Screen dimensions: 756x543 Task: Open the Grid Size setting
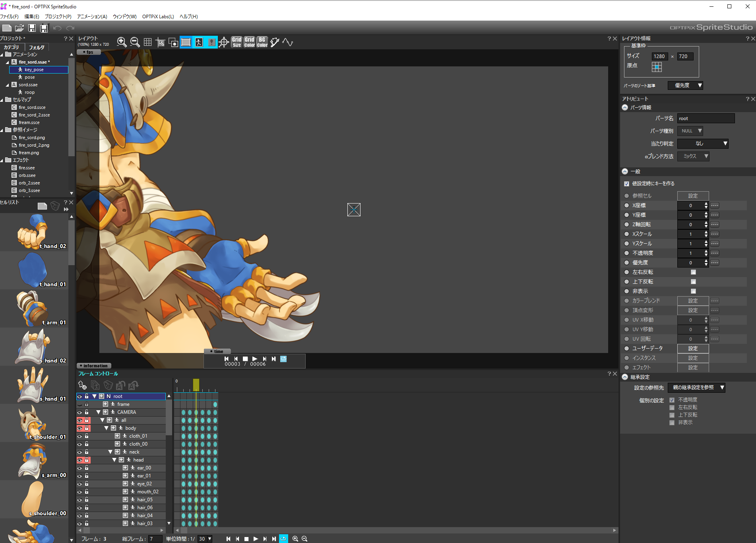tap(237, 42)
